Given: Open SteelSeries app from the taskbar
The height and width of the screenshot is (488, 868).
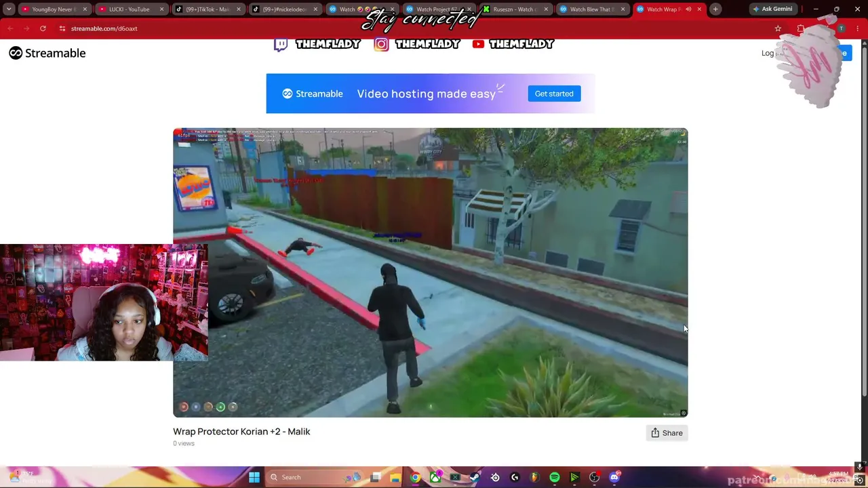Looking at the screenshot, I should [x=495, y=477].
